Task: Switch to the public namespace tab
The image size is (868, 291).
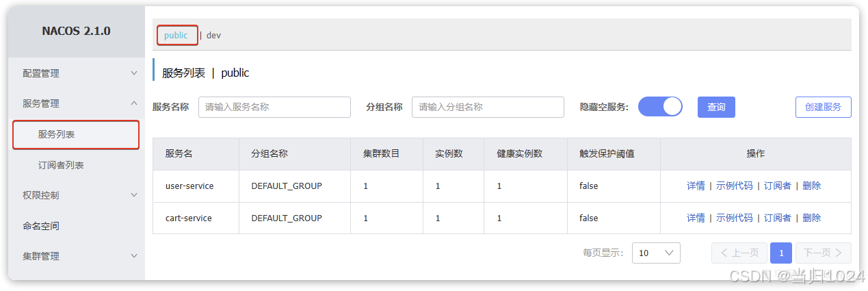Action: click(x=176, y=36)
